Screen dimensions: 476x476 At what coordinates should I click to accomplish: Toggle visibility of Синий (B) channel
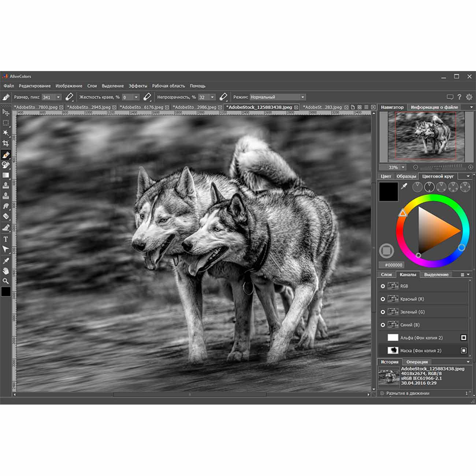point(383,325)
